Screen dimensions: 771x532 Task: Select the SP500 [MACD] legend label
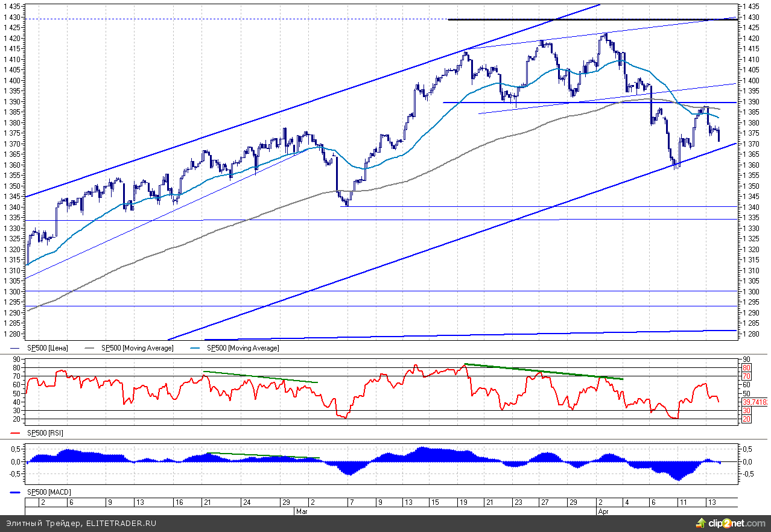coord(49,492)
